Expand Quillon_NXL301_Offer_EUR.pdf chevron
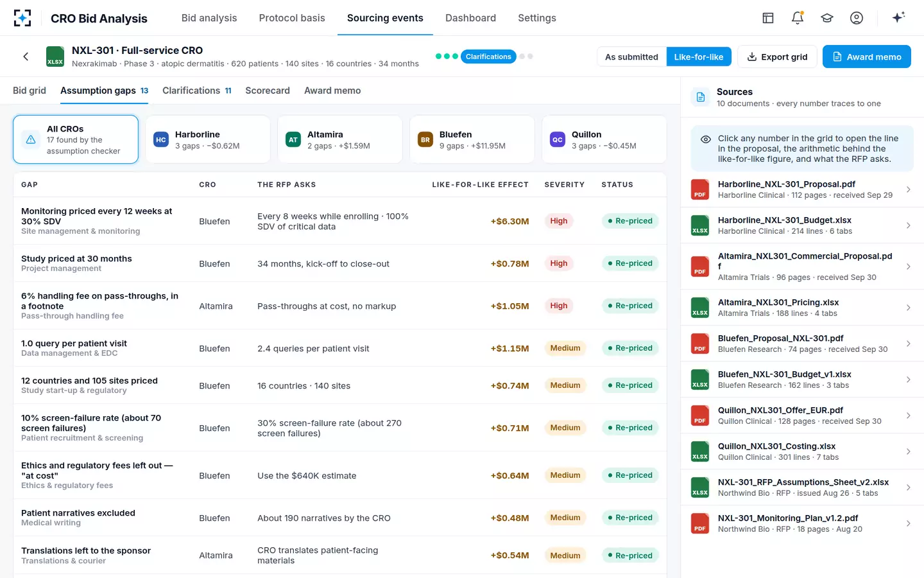The image size is (924, 578). (909, 416)
